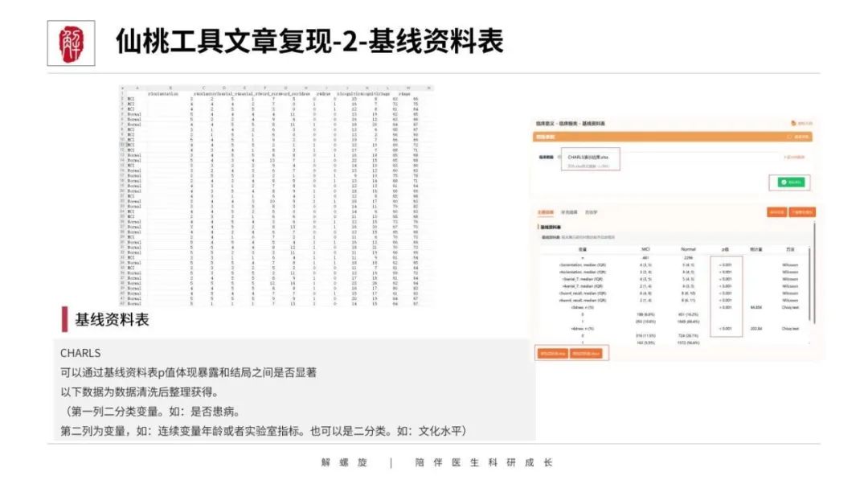The image size is (868, 488).
Task: Open the Excel data spreadsheet thumbnail
Action: pos(276,195)
